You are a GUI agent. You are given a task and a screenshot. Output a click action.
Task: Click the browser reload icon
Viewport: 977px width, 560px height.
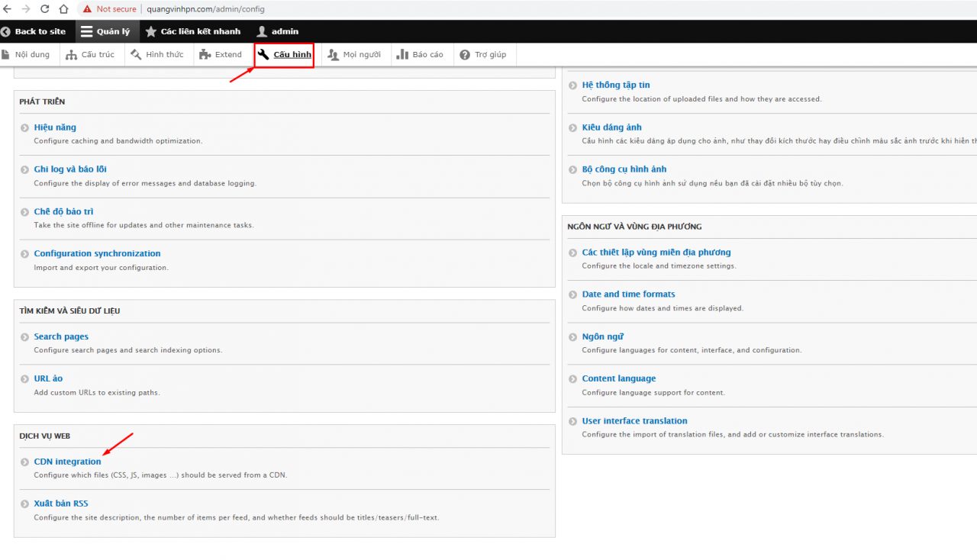(x=44, y=9)
